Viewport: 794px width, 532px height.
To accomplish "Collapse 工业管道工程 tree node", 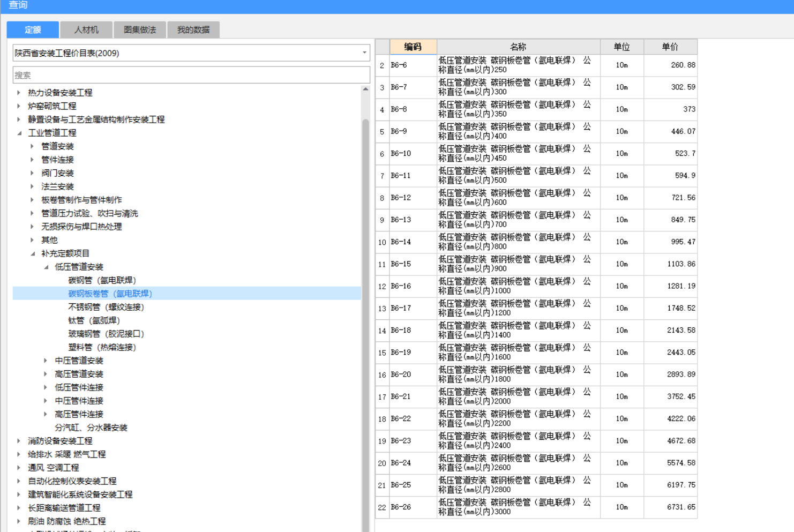I will (x=19, y=133).
